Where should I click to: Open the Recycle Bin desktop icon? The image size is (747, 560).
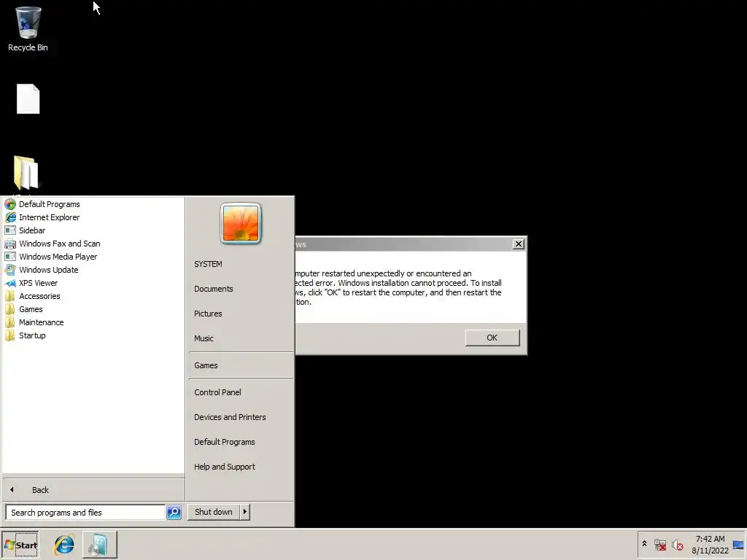tap(28, 28)
